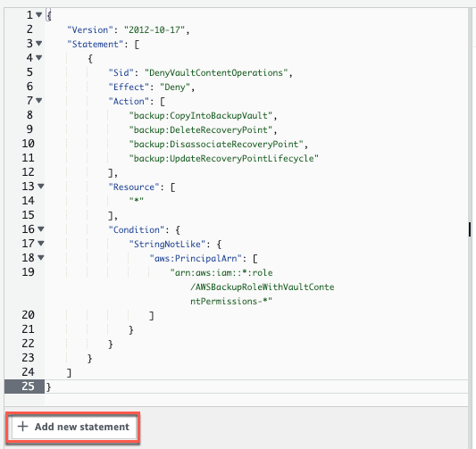Click the "/AWSBackupRoleWithVaultConte" wrapped line
This screenshot has height=449, width=476.
point(263,287)
